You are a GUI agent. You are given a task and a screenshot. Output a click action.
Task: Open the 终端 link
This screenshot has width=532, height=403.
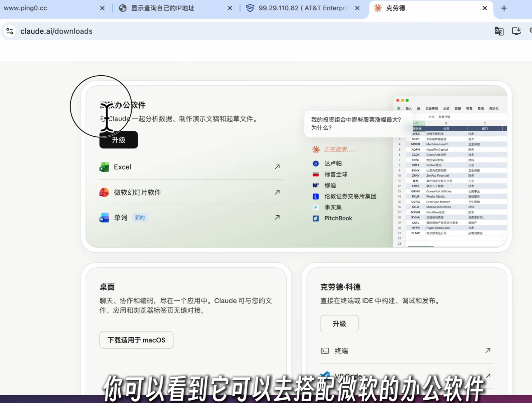click(x=407, y=351)
